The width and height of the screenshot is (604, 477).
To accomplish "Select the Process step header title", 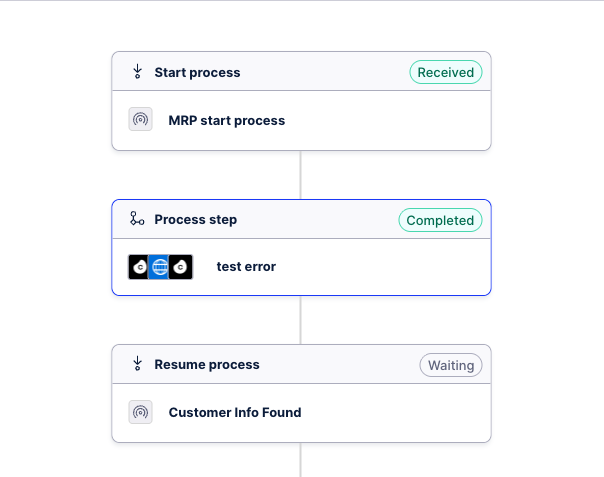I will 195,219.
